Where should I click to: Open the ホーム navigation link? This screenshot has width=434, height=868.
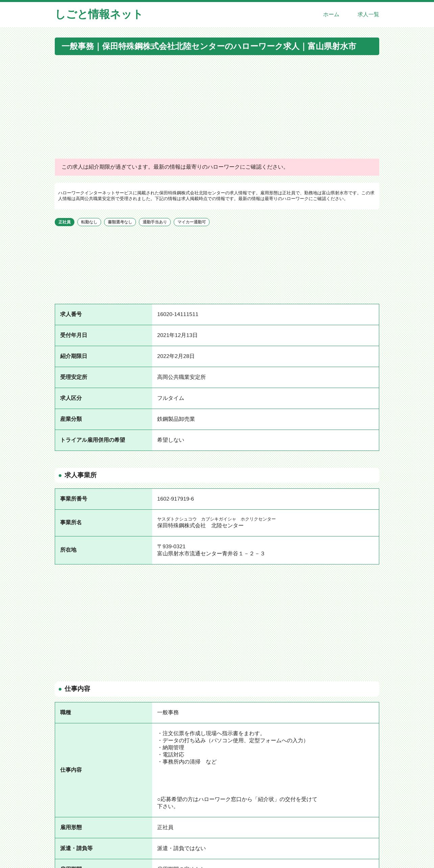click(331, 15)
